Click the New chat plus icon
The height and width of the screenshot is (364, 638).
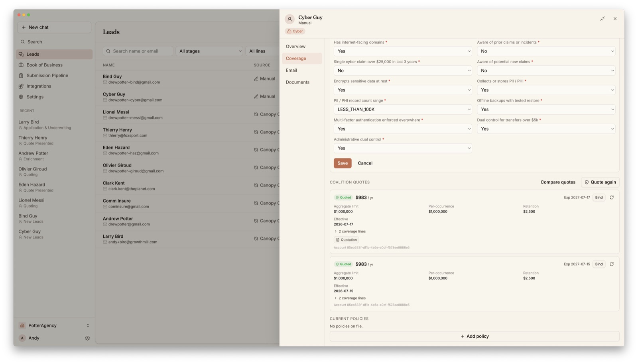tap(24, 27)
